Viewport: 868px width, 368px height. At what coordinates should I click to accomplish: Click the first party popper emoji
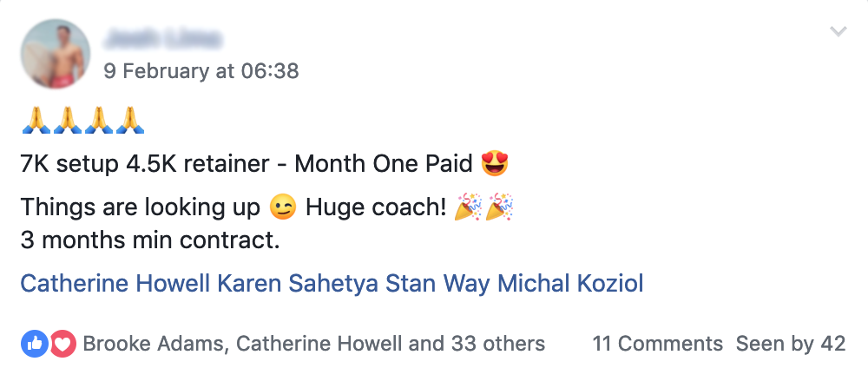[470, 207]
